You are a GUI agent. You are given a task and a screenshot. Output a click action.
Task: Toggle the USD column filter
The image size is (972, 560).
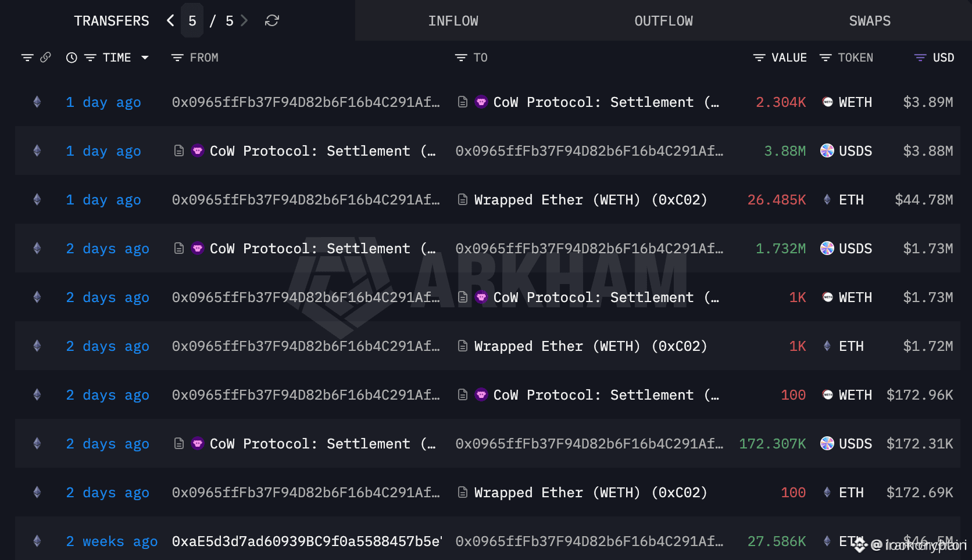(920, 58)
